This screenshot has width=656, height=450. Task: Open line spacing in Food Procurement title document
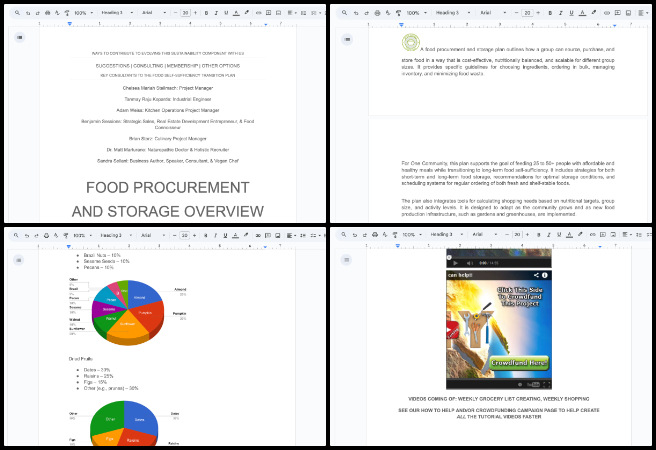pyautogui.click(x=304, y=13)
